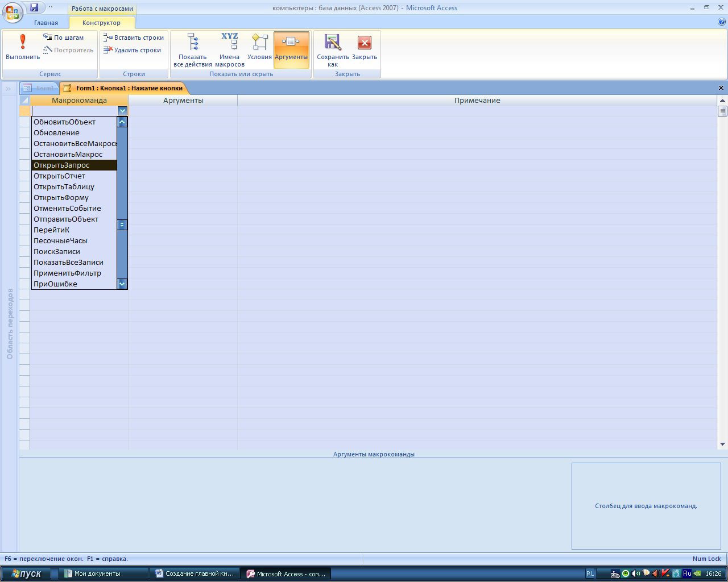Viewport: 728px width, 582px height.
Task: Toggle Показать все действия
Action: (193, 50)
